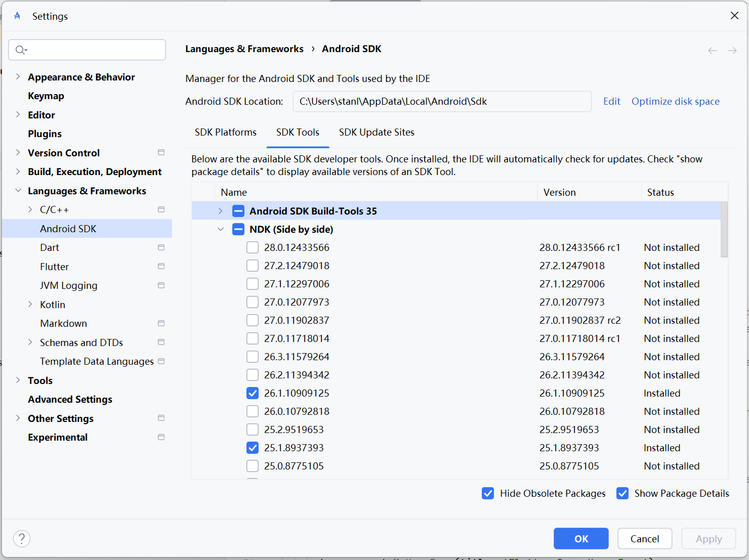Image resolution: width=749 pixels, height=560 pixels.
Task: Click the Status column header
Action: 684,192
